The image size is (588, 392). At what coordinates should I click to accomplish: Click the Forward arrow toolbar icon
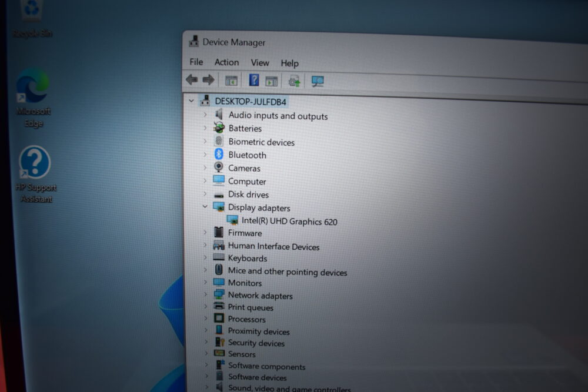[208, 79]
